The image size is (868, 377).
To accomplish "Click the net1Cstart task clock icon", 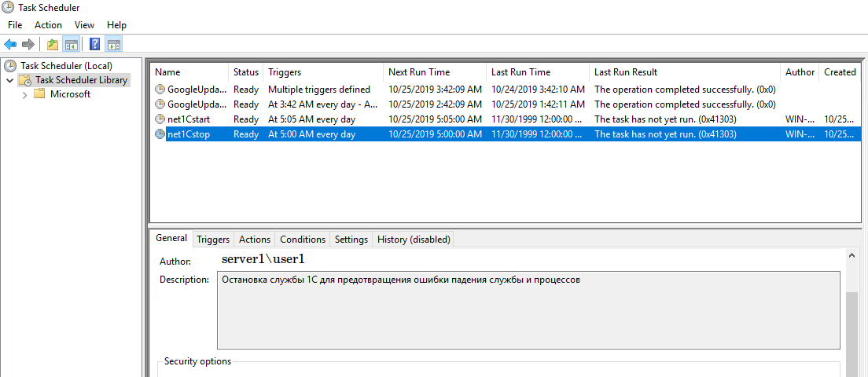I will click(160, 119).
